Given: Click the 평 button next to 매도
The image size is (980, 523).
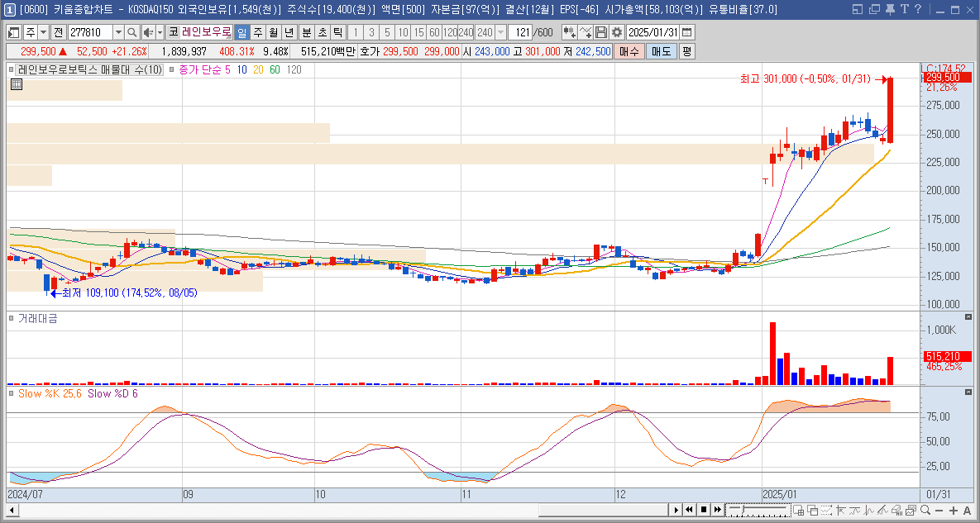Looking at the screenshot, I should coord(687,52).
